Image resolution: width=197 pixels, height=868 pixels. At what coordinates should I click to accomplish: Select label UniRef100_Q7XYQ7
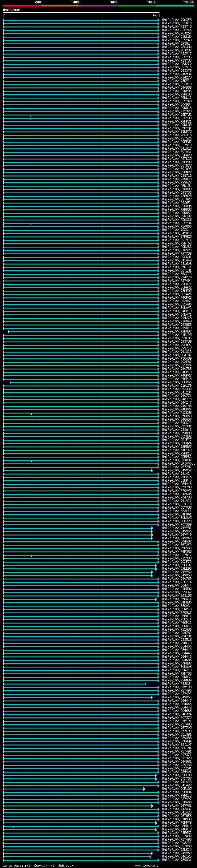(176, 778)
